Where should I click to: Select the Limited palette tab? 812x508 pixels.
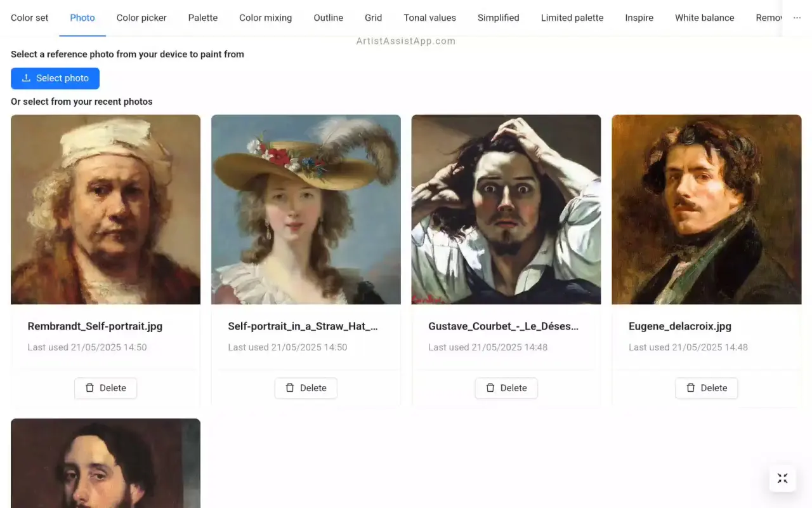coord(572,18)
